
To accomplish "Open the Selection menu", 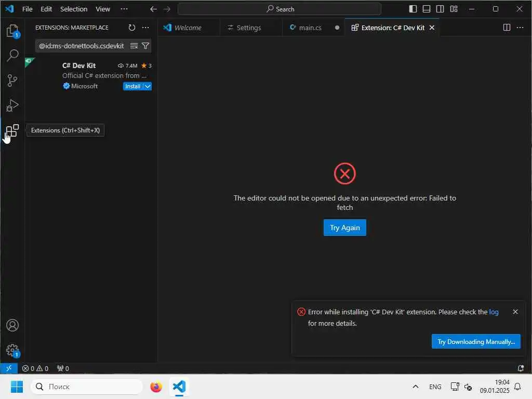I will 74,9.
